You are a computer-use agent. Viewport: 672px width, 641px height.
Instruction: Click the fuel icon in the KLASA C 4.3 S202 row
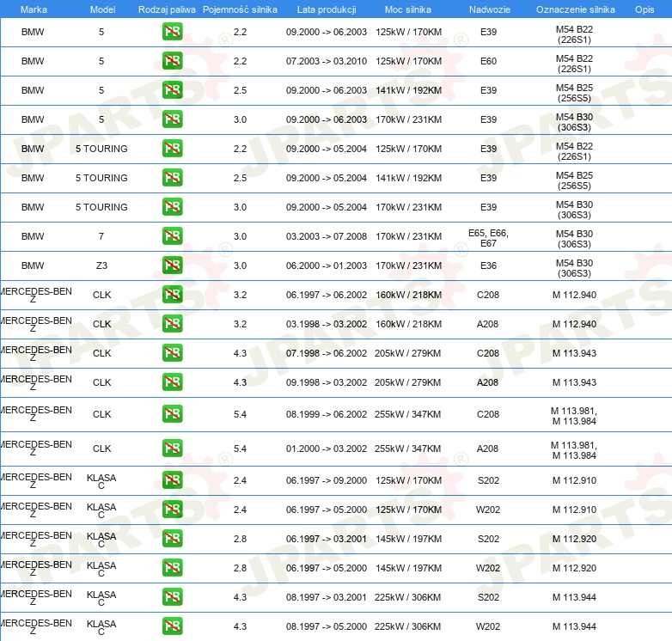coord(172,597)
